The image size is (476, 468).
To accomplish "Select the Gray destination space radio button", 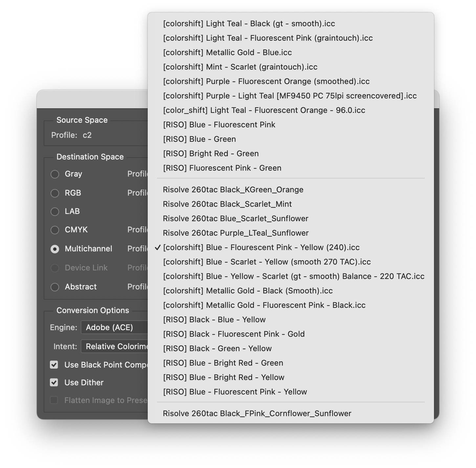I will (55, 174).
